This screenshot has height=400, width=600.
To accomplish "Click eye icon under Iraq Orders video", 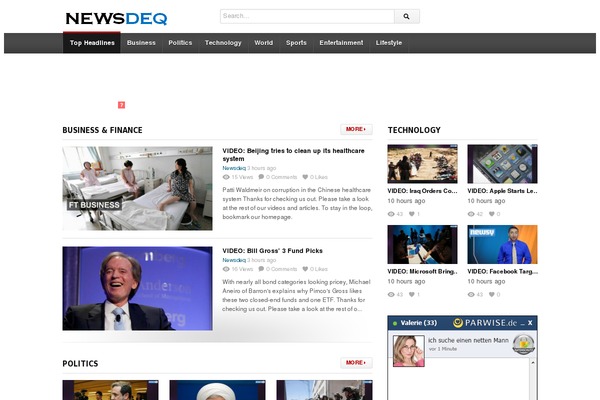I will pos(391,214).
